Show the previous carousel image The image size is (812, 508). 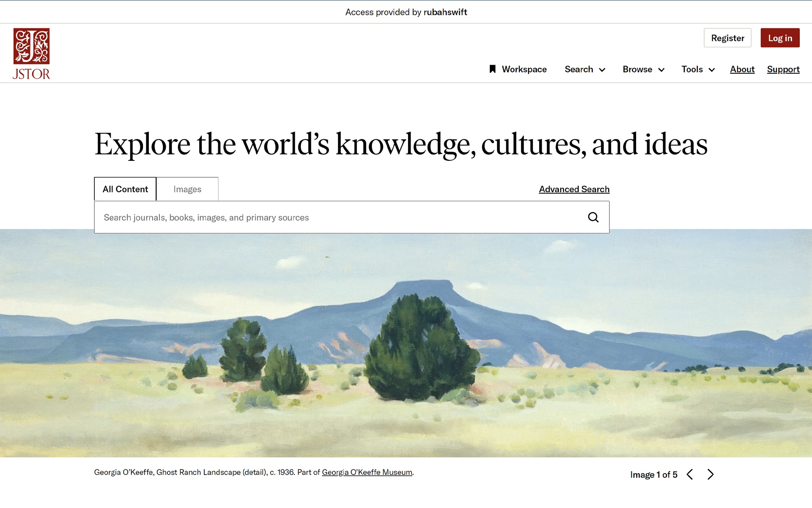690,475
